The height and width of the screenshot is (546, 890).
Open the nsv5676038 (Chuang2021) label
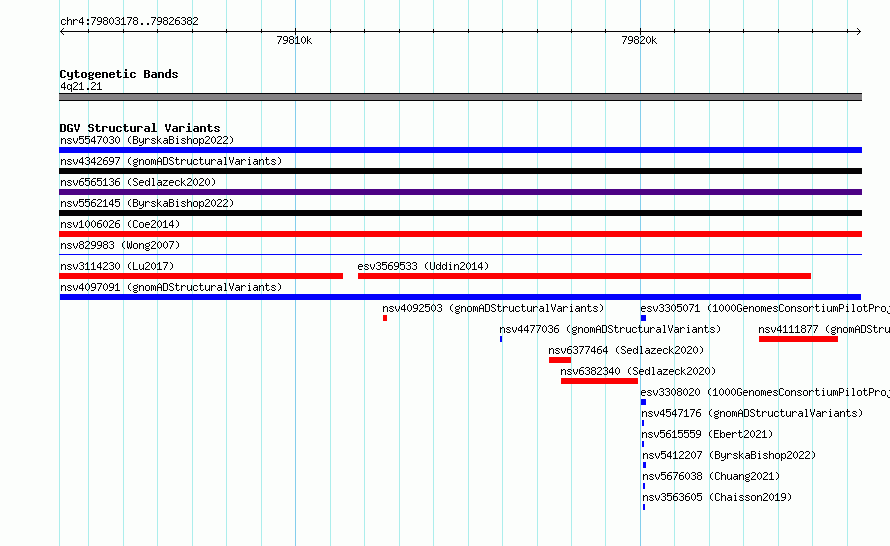coord(711,476)
